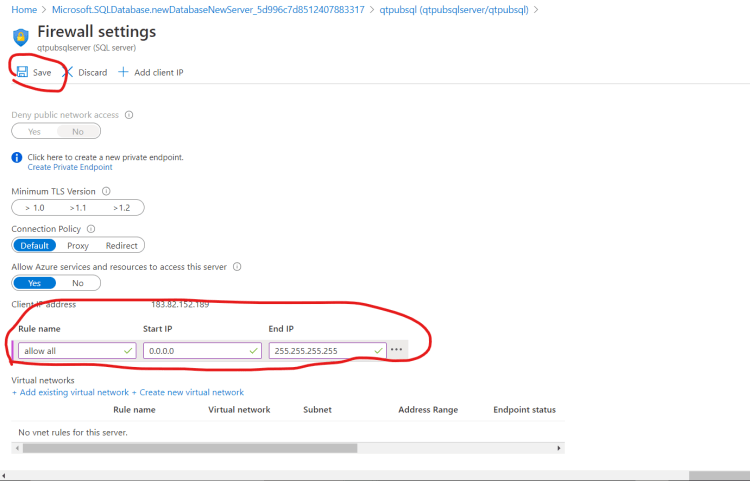Choose Proxy connection policy

78,246
